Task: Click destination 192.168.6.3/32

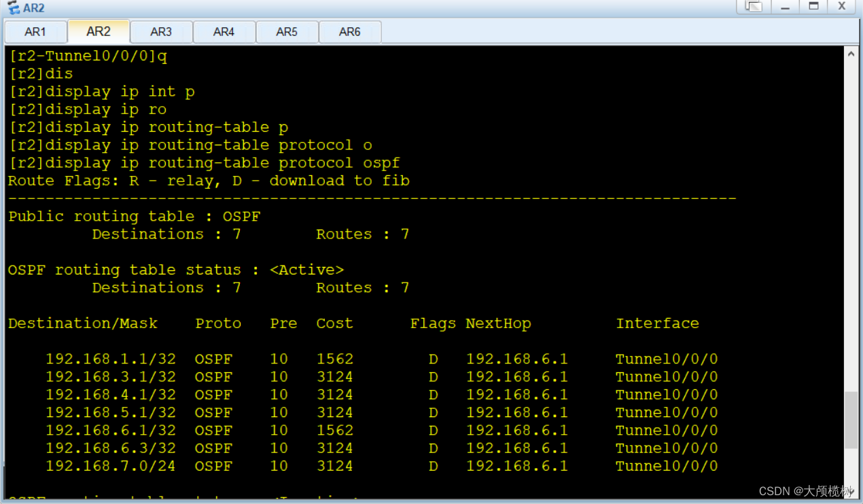Action: pos(111,448)
